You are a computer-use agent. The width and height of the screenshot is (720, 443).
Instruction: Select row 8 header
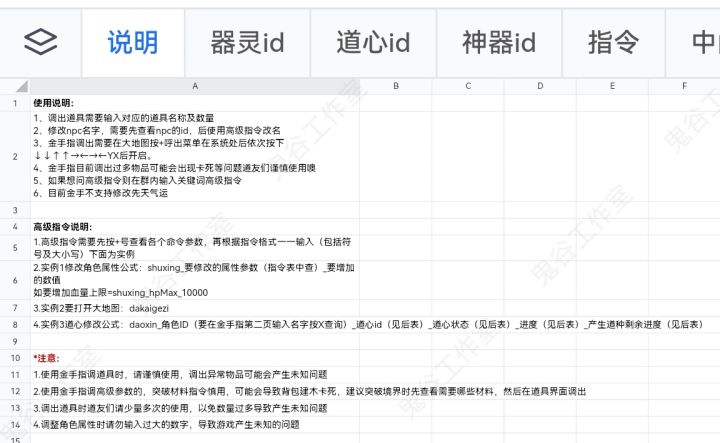point(15,325)
